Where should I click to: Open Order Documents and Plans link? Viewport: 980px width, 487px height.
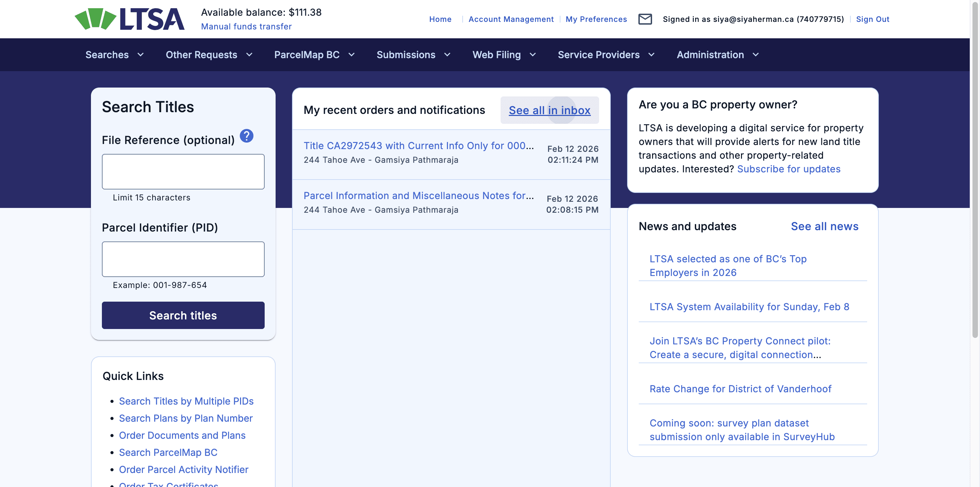point(182,435)
